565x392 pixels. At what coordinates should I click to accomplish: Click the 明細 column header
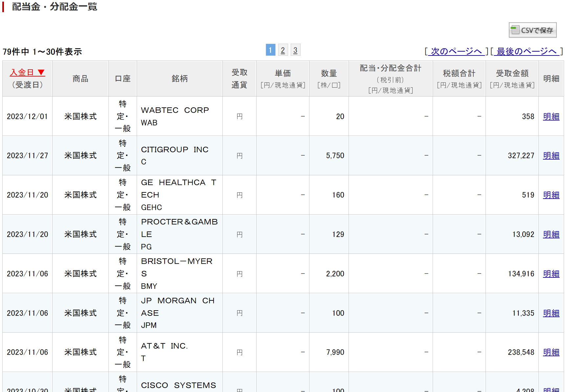(551, 78)
